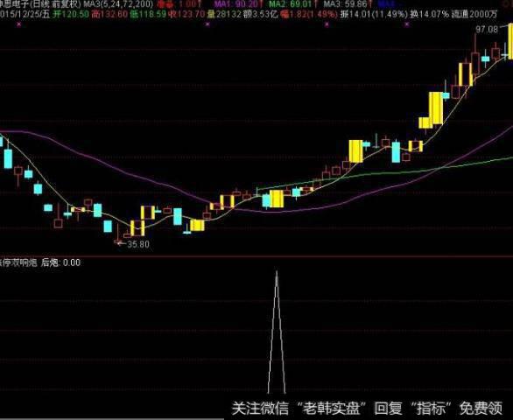The image size is (513, 420).
Task: Click the stock name 电子(日线 前复权) title
Action: 40,4
